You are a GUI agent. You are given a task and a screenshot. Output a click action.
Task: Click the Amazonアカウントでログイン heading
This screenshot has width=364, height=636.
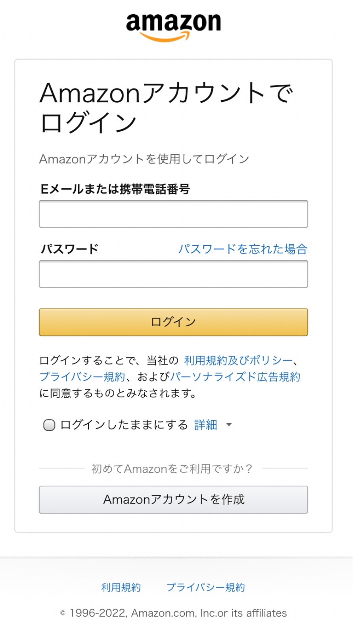coord(166,107)
